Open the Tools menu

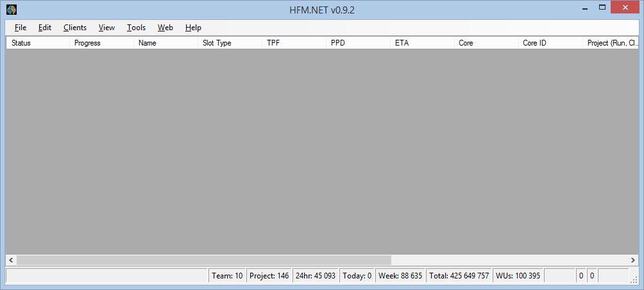point(136,28)
